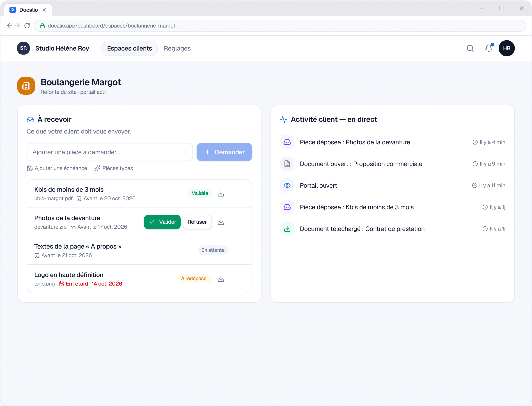Download the Logo en haute définition file

221,279
